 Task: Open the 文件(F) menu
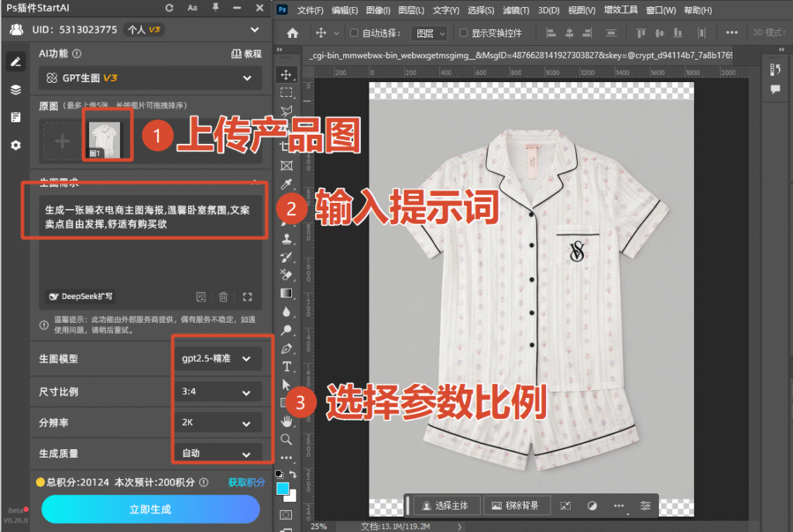pyautogui.click(x=310, y=10)
